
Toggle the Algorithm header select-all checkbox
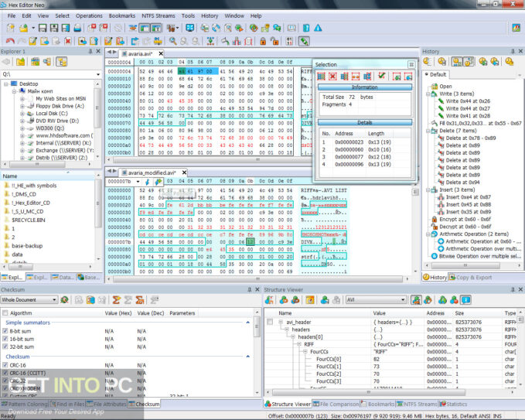click(x=5, y=312)
